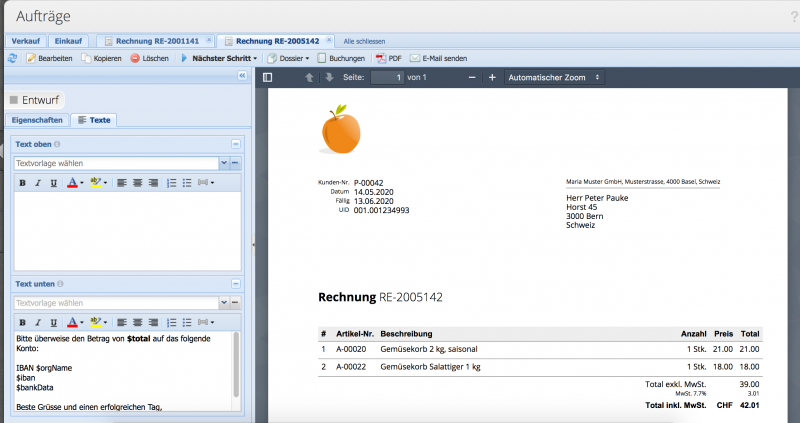Viewport: 800px width, 423px height.
Task: Close the Rechnung RE-2005142 tab
Action: click(329, 40)
